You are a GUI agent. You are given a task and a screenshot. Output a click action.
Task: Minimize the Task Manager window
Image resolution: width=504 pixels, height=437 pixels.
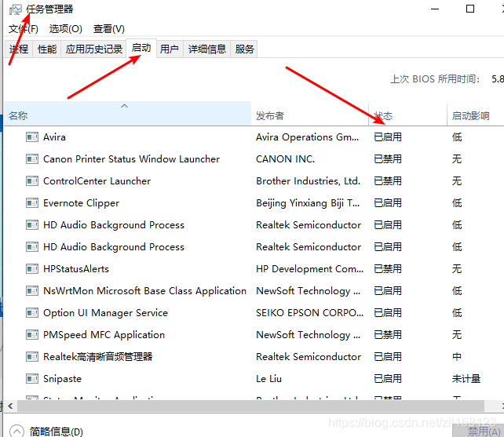click(x=435, y=9)
